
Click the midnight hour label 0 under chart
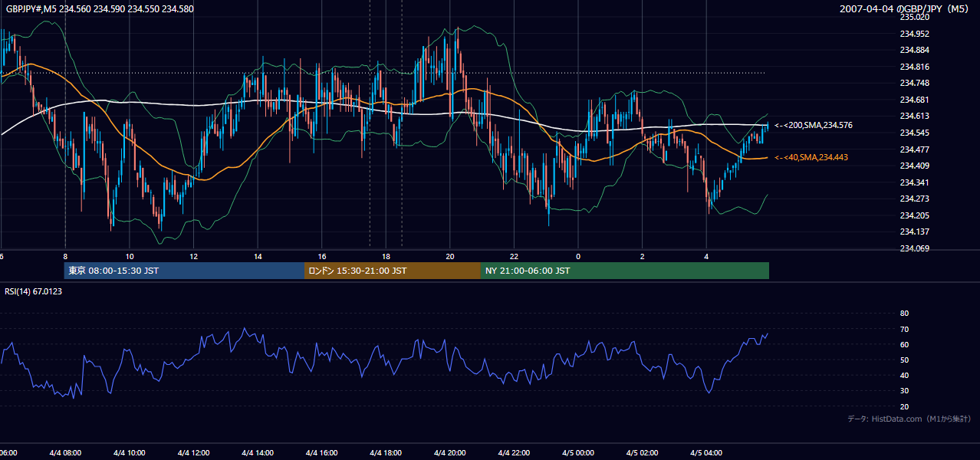coord(578,257)
